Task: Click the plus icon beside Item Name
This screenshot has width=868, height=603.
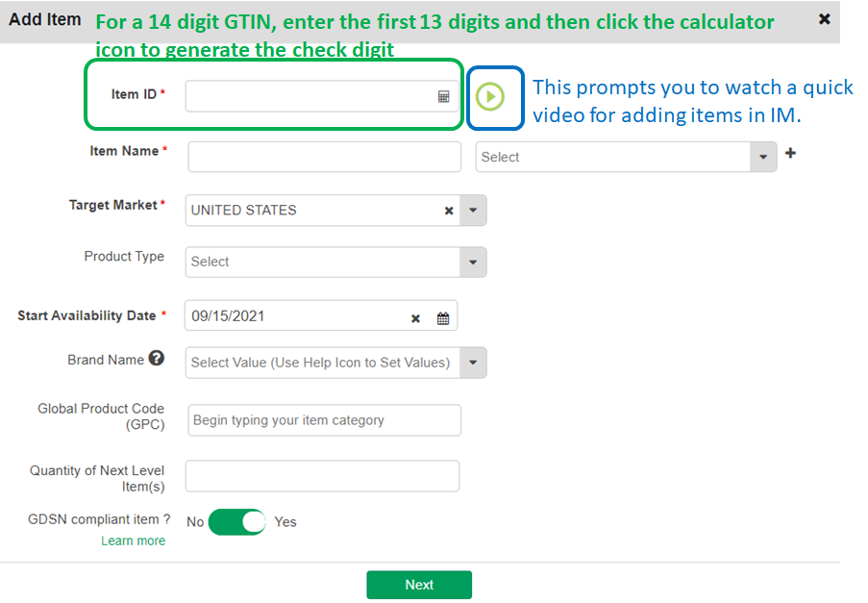Action: (x=790, y=153)
